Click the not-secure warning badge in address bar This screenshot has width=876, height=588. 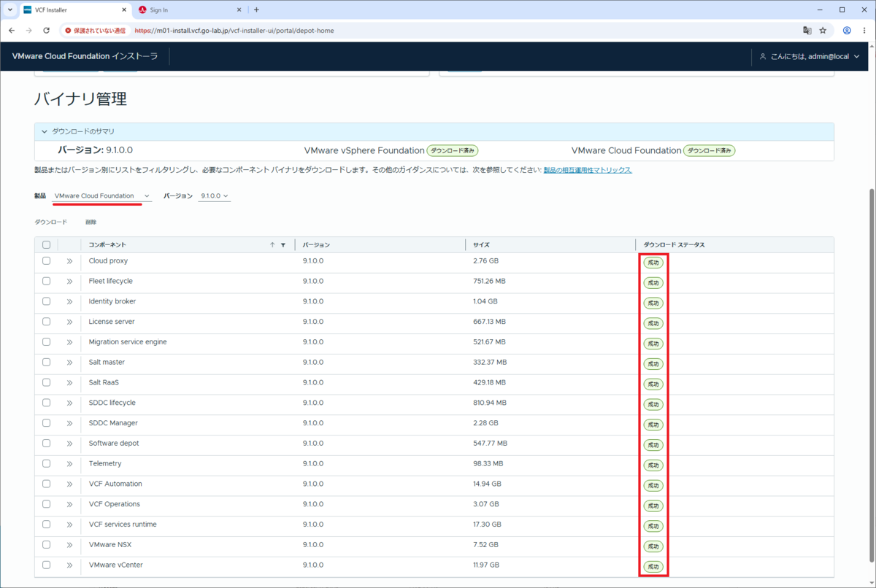tap(96, 31)
